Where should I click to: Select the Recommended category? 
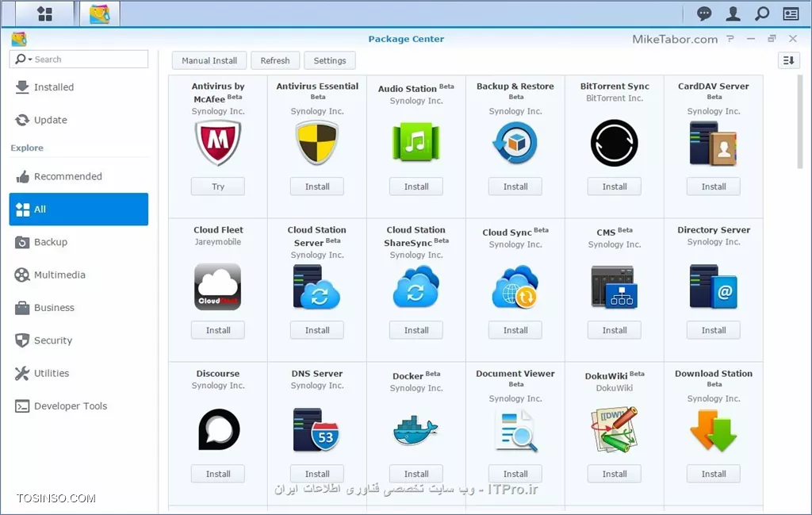79,176
